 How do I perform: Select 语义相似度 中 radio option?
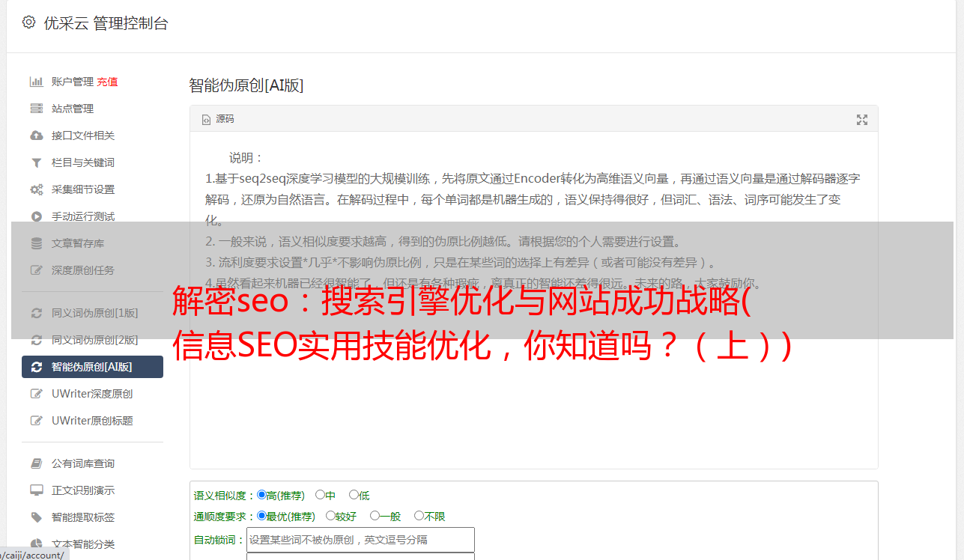[320, 495]
